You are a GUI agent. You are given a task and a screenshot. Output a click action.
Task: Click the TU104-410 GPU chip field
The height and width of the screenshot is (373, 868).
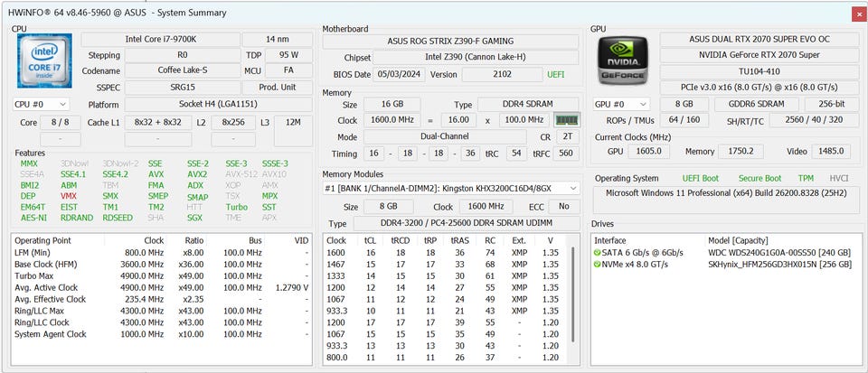pyautogui.click(x=759, y=71)
